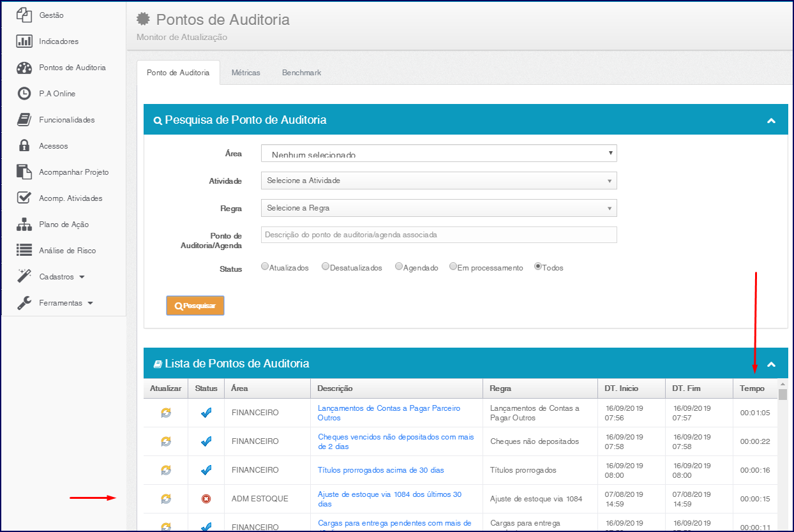Switch to the Métricas tab
The image size is (794, 532).
pos(246,73)
